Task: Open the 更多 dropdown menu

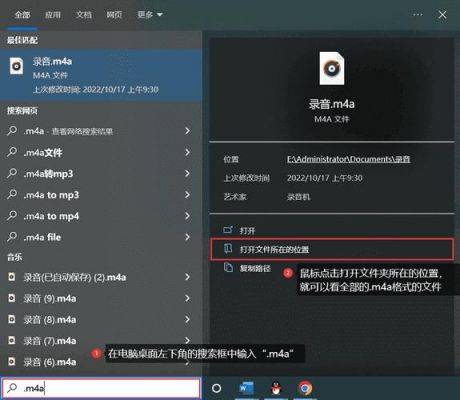Action: tap(150, 15)
